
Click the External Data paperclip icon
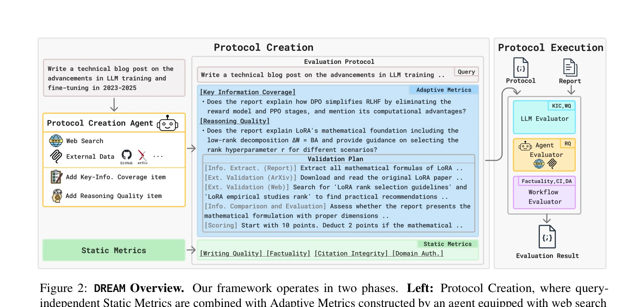point(56,156)
